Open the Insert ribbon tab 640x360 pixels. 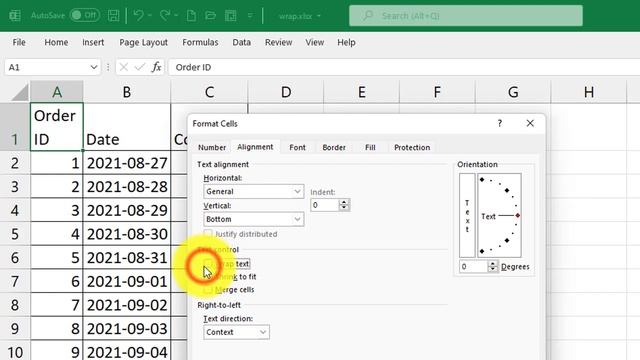(93, 42)
